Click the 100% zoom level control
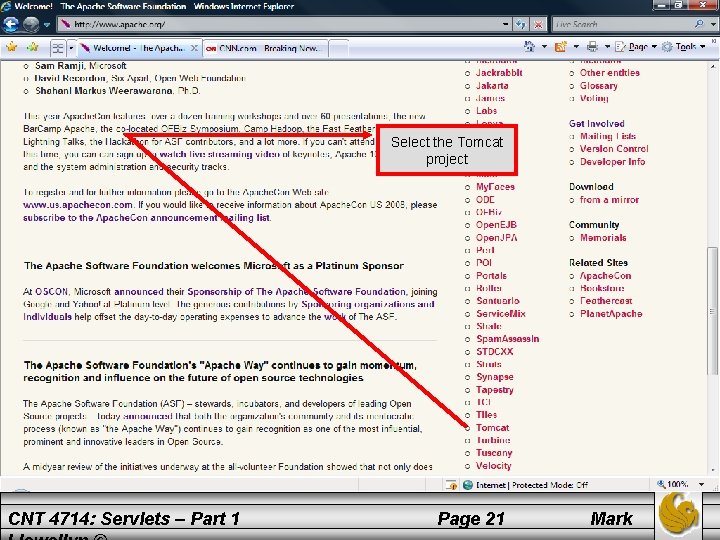Viewport: 720px width, 540px height. pyautogui.click(x=680, y=484)
